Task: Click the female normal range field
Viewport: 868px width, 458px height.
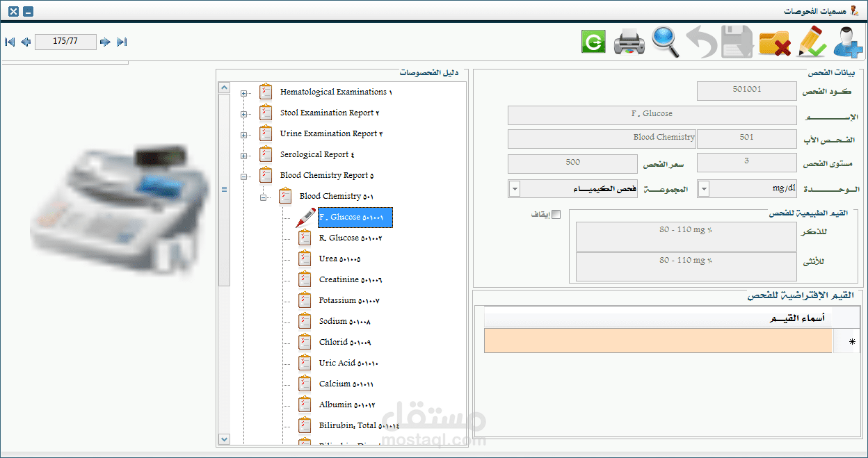Action: tap(686, 266)
